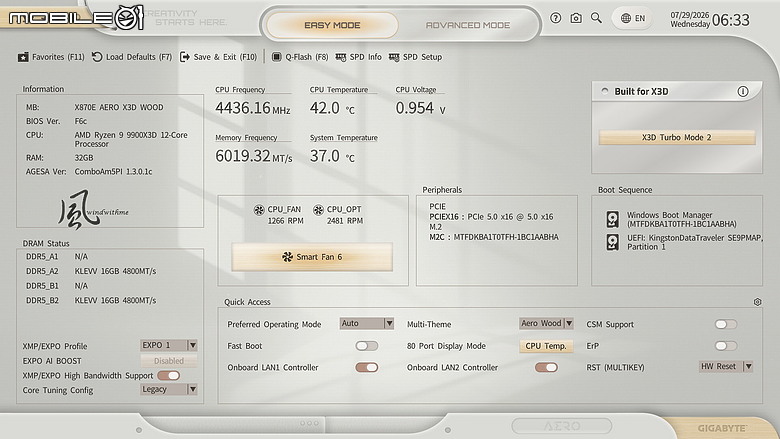
Task: Click the SPD Info memory icon
Action: click(x=341, y=58)
